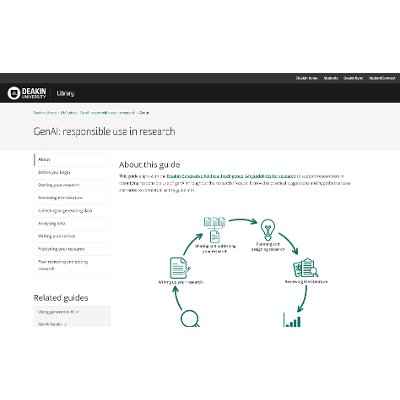Image resolution: width=400 pixels, height=400 pixels.
Task: Go to the Students top bar link
Action: [331, 78]
